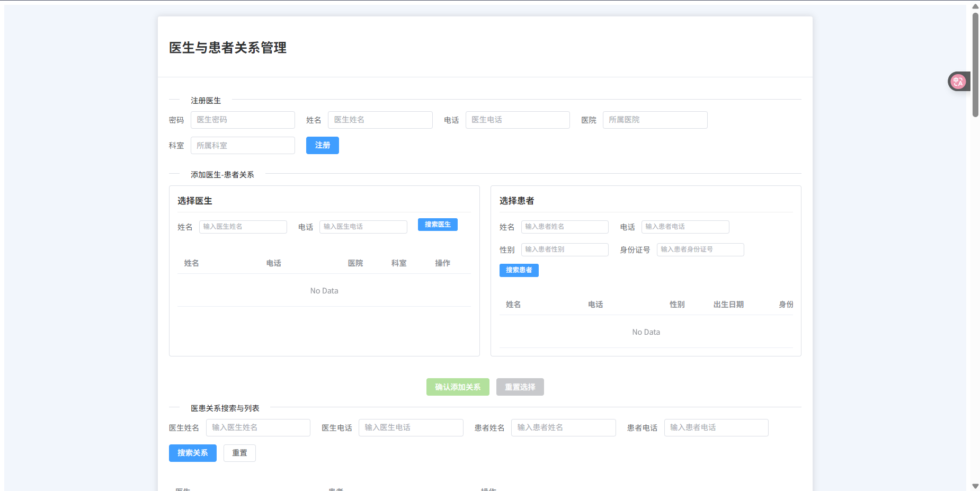Focus the 医生密码 password input field
The height and width of the screenshot is (491, 980).
click(x=243, y=120)
